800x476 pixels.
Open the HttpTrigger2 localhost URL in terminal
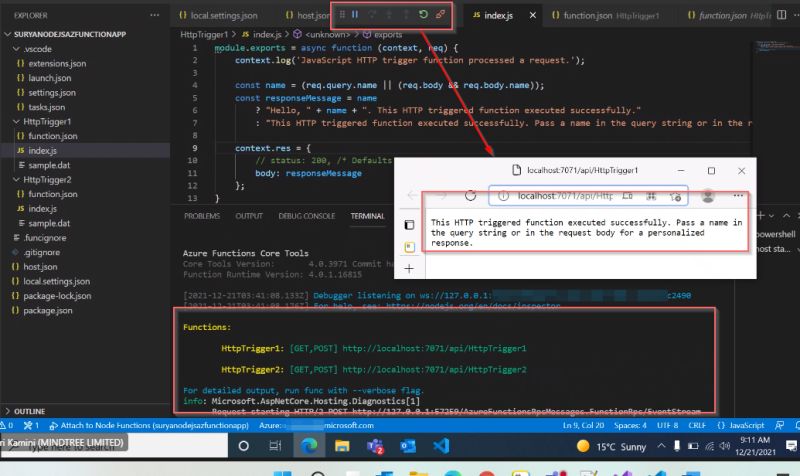click(434, 369)
